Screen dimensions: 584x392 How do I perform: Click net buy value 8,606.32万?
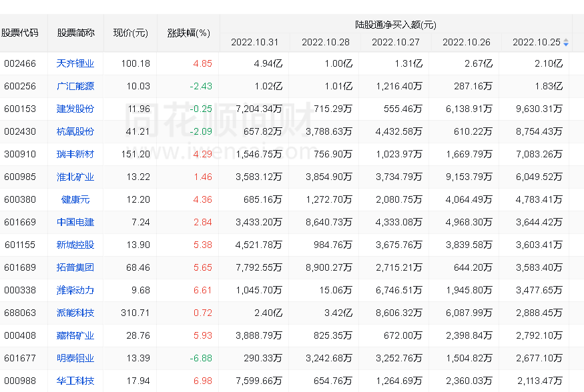399,313
